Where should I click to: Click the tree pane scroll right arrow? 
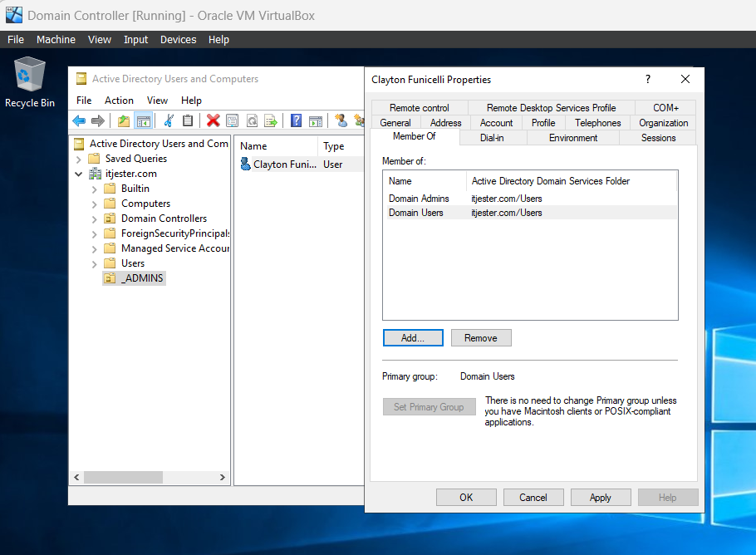(223, 478)
